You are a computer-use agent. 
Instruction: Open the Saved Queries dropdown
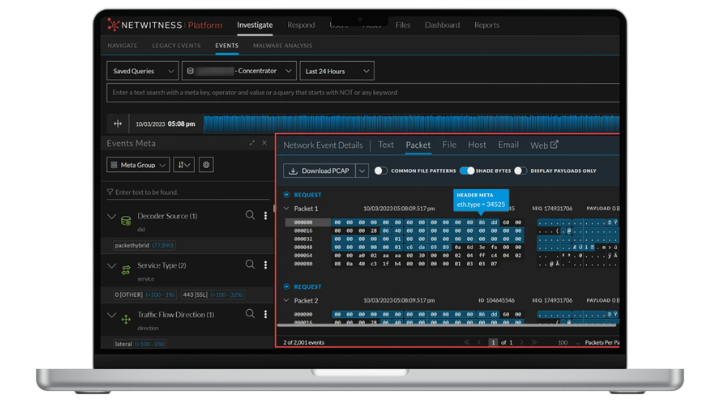click(x=142, y=71)
